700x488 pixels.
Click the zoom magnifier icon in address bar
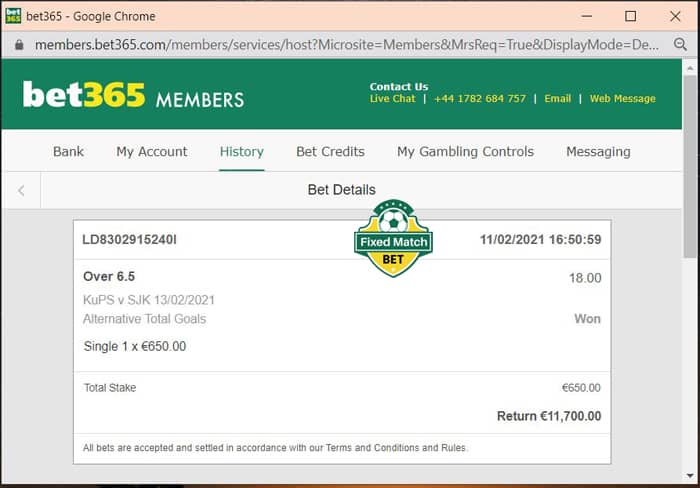pyautogui.click(x=680, y=44)
